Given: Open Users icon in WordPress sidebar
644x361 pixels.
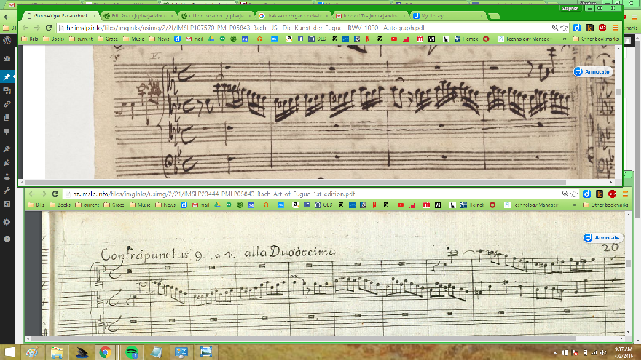Looking at the screenshot, I should tap(7, 177).
